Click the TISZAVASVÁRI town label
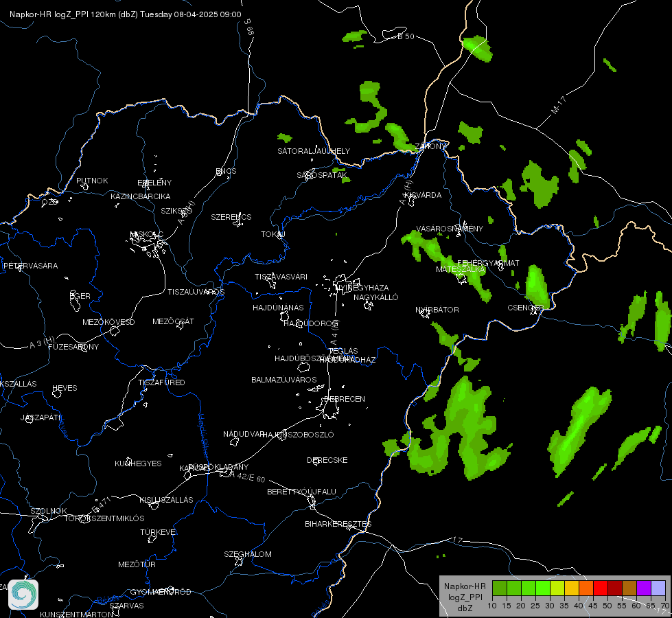This screenshot has height=618, width=672. [x=281, y=277]
